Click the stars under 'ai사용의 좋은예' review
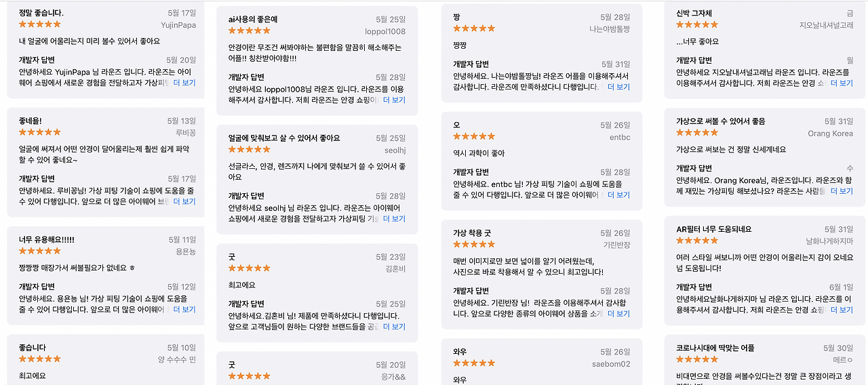 click(250, 31)
